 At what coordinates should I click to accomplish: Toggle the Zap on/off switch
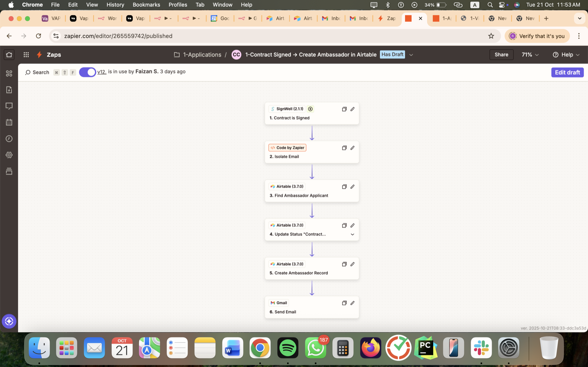tap(87, 72)
